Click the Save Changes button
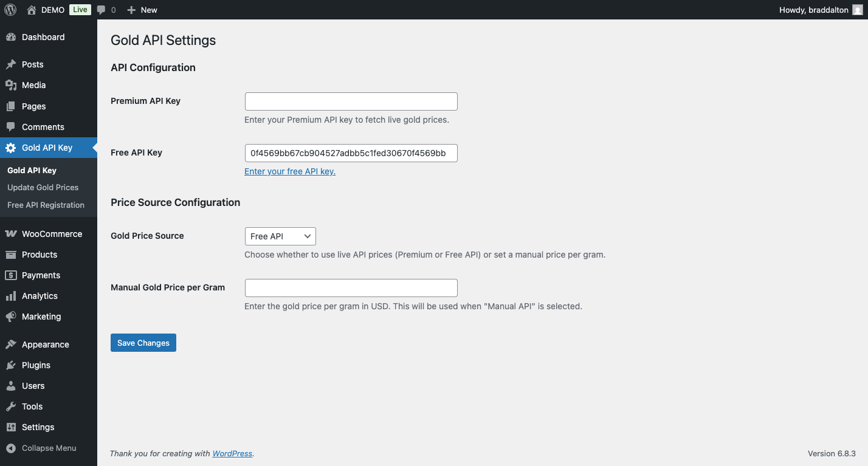Viewport: 868px width, 466px height. point(143,343)
